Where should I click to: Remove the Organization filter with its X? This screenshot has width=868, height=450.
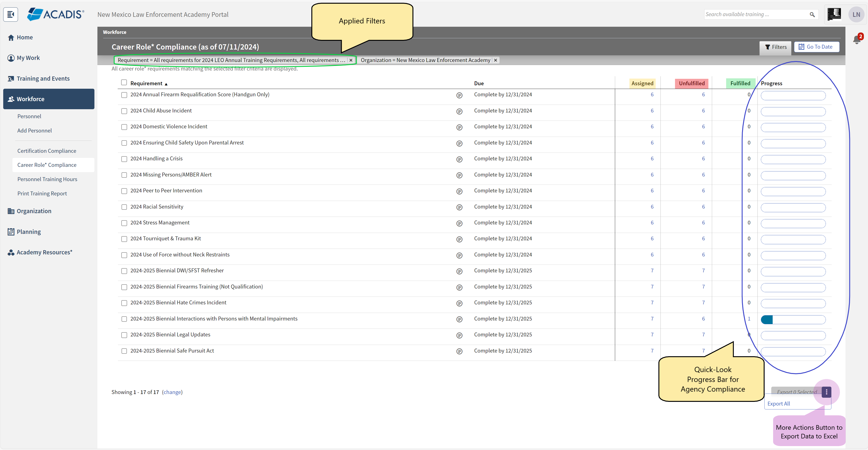point(495,60)
